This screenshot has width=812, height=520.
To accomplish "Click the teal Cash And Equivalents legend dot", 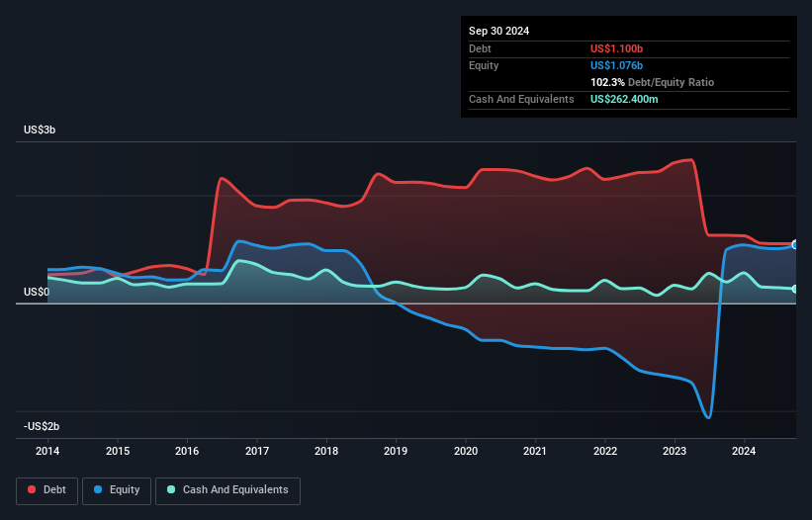I will pos(171,489).
